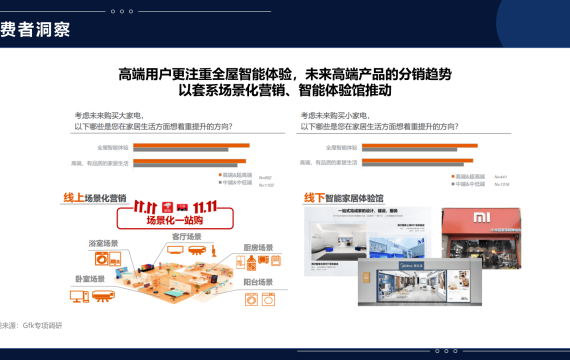Select the range hood icon under 厨房场景
The height and width of the screenshot is (360, 570).
pyautogui.click(x=251, y=263)
